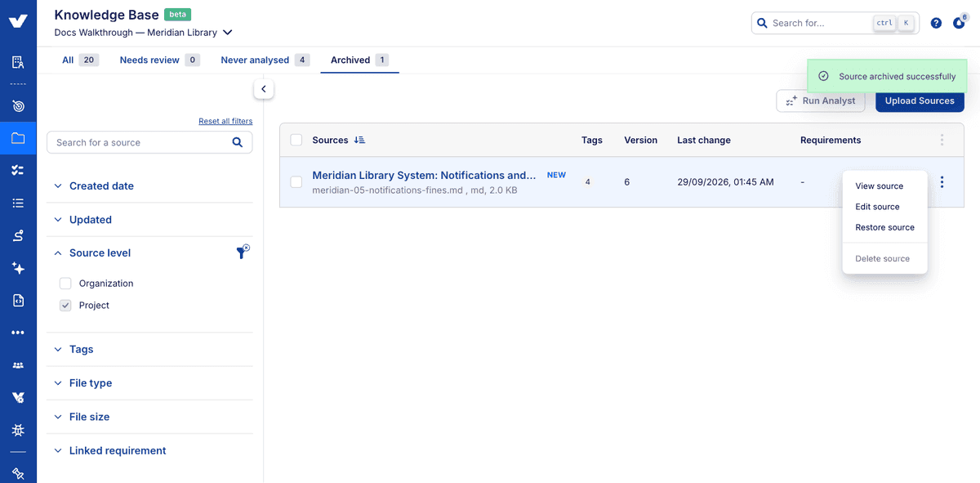Switch to the Needs review tab
Viewport: 980px width, 483px height.
(159, 60)
